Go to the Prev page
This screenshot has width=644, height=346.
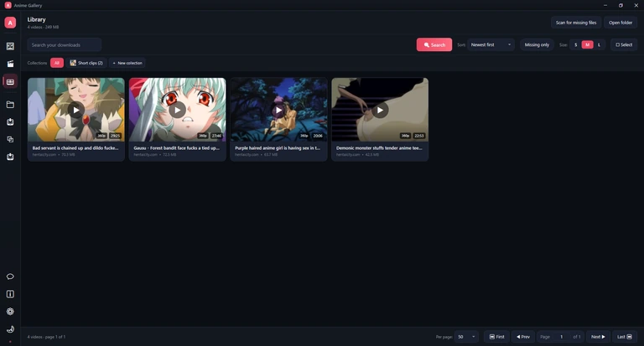click(x=523, y=337)
